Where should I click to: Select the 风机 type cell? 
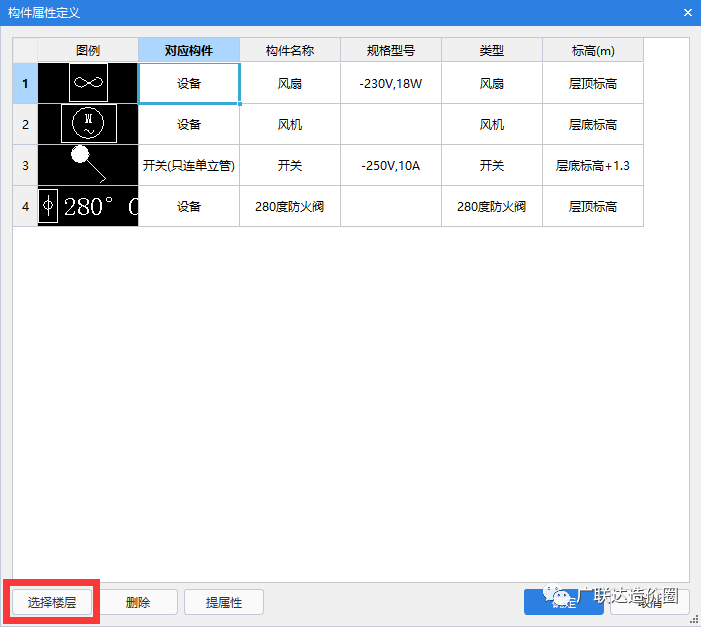pyautogui.click(x=492, y=124)
